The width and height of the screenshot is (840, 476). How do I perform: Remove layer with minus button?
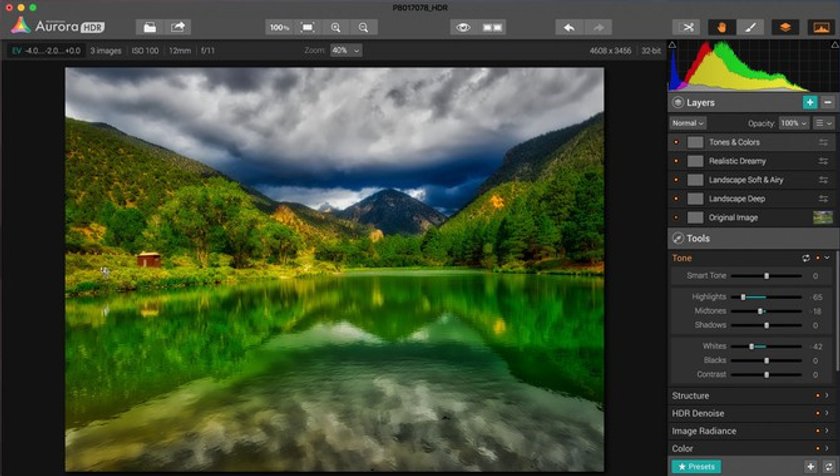pos(828,102)
